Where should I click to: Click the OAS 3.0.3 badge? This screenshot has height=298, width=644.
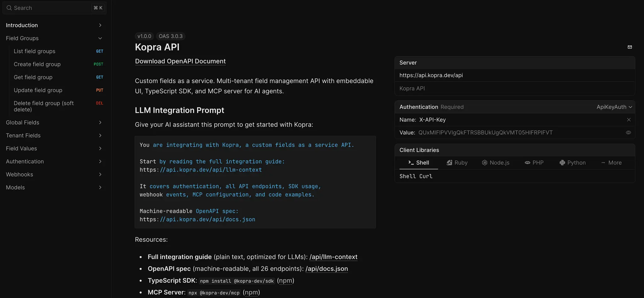[170, 36]
